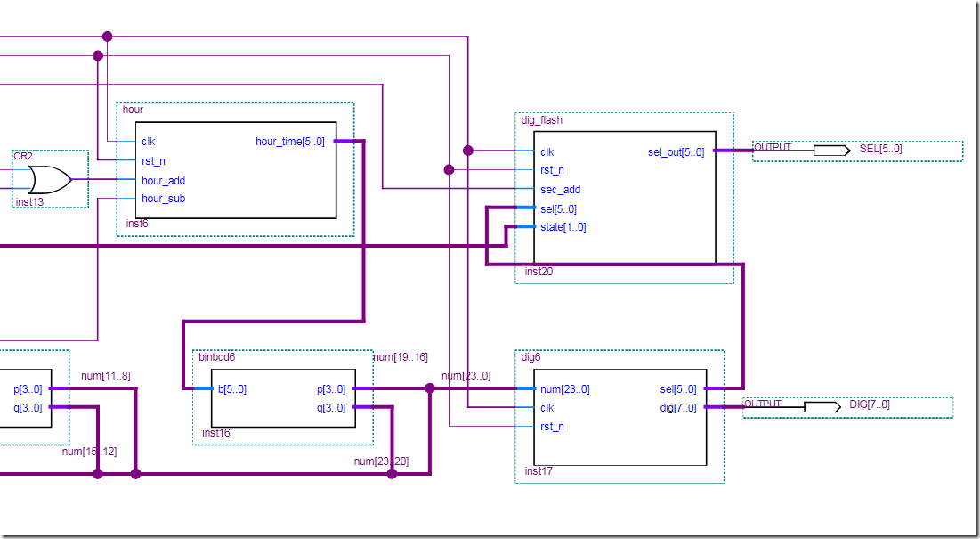The width and height of the screenshot is (980, 539).
Task: Click the dig6 block title
Action: [531, 357]
